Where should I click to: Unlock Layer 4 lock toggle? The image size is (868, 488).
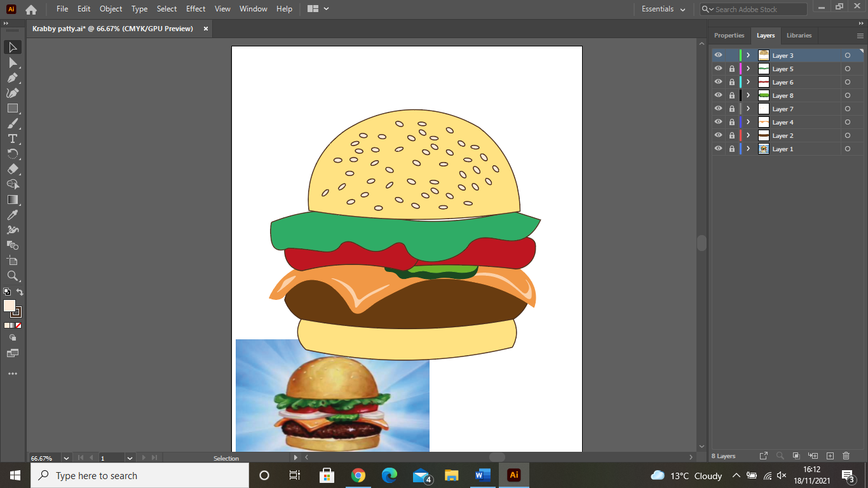coord(732,122)
